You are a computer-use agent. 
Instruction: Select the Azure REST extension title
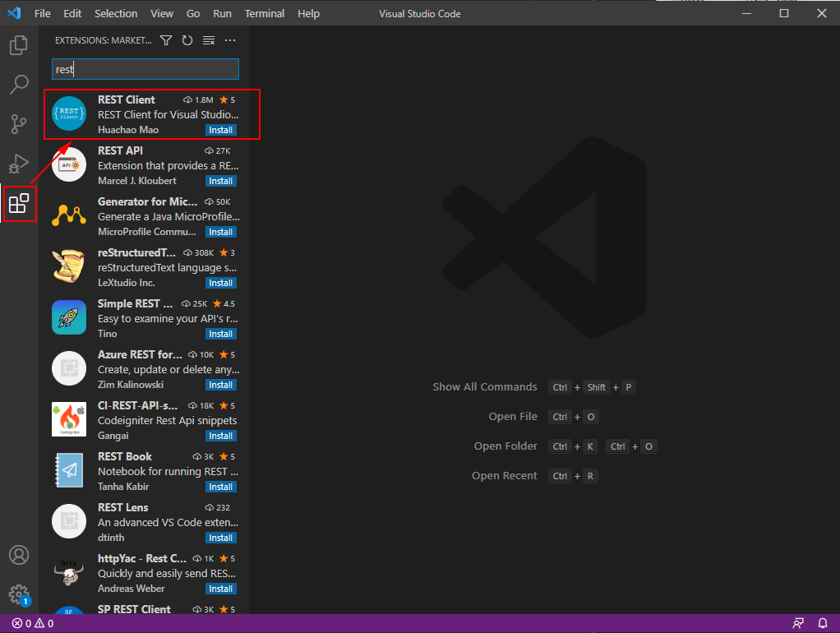[x=140, y=354]
